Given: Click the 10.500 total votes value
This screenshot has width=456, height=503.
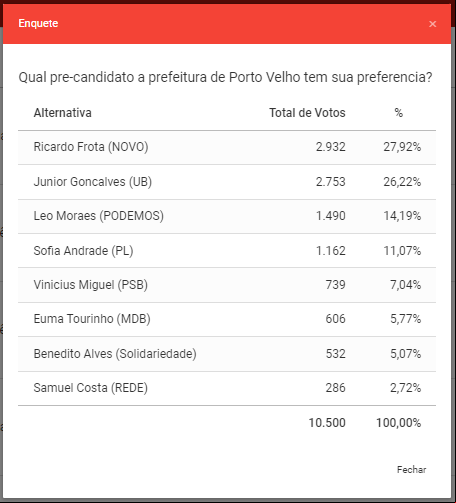Looking at the screenshot, I should pos(327,423).
